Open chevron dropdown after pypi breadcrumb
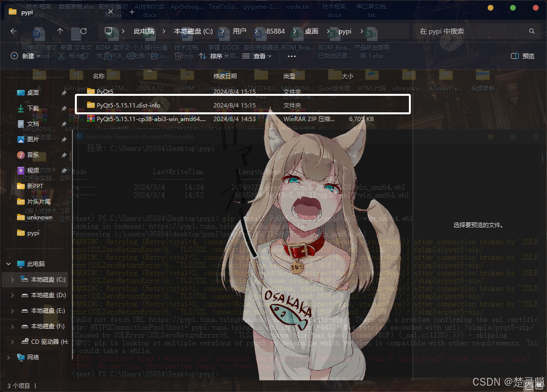Screen dimensions: 547x392 pyautogui.click(x=361, y=31)
